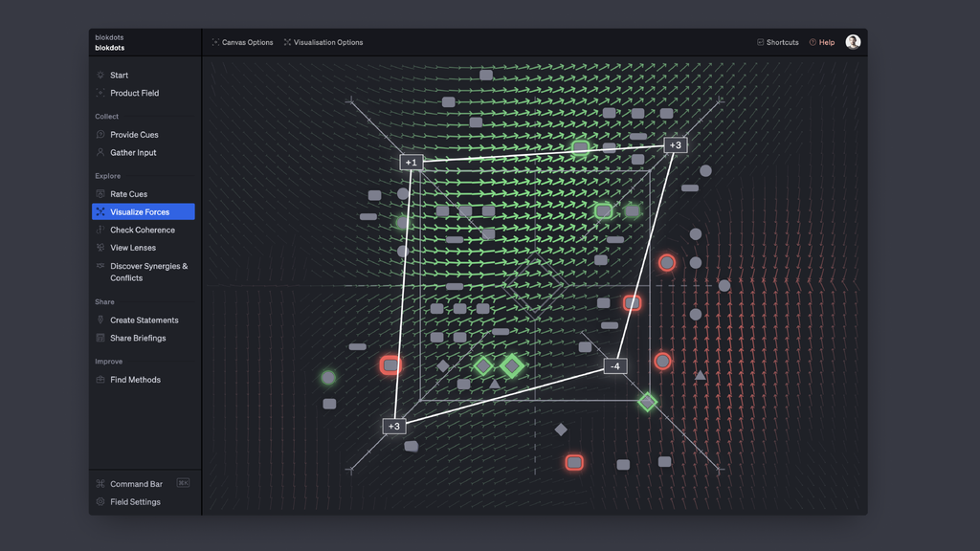Click the Provide Cues speech icon
This screenshot has width=980, height=551.
tap(100, 134)
